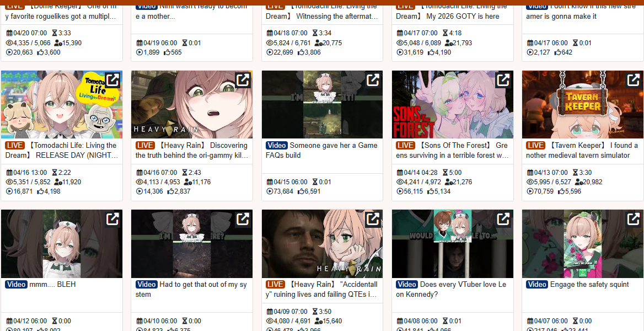Image resolution: width=644 pixels, height=331 pixels.
Task: Open Tomodachi Life RELEASE DAY stream title
Action: pyautogui.click(x=62, y=151)
